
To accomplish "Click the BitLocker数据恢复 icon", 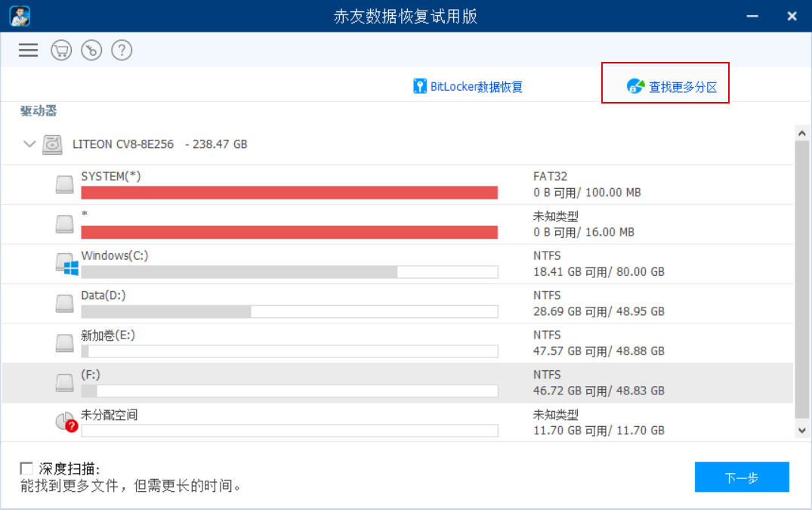I will [419, 86].
